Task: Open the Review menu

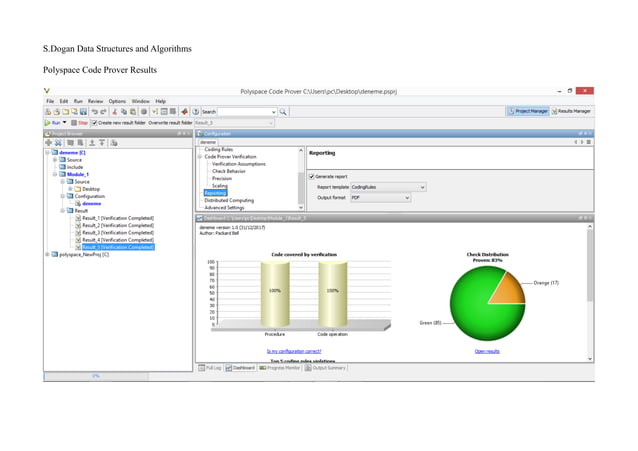Action: click(x=95, y=101)
